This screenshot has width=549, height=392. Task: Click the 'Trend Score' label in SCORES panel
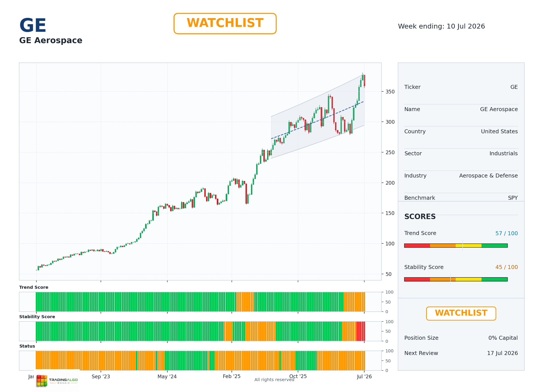[x=420, y=233]
